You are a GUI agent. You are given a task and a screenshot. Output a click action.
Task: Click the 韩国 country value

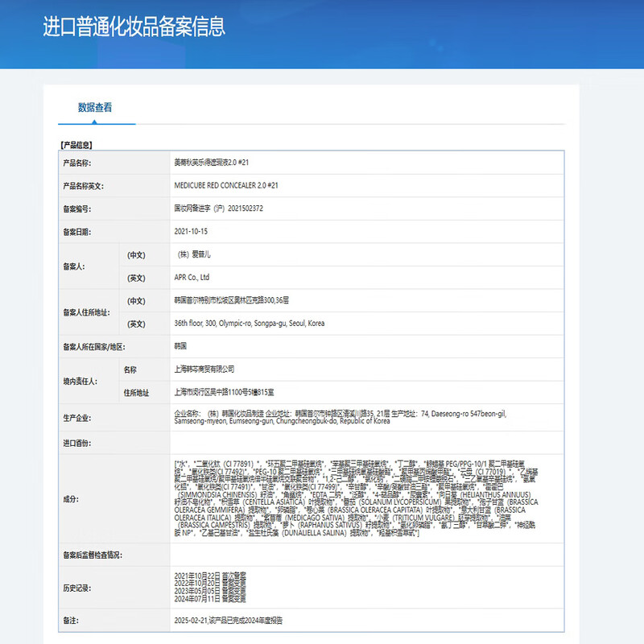[x=181, y=346]
